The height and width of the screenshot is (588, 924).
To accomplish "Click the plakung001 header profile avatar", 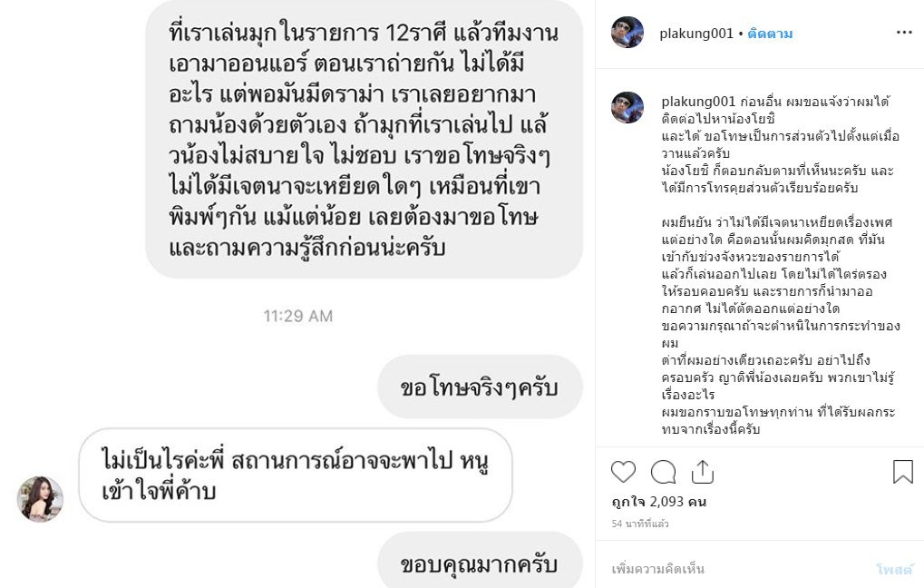I will coord(627,33).
